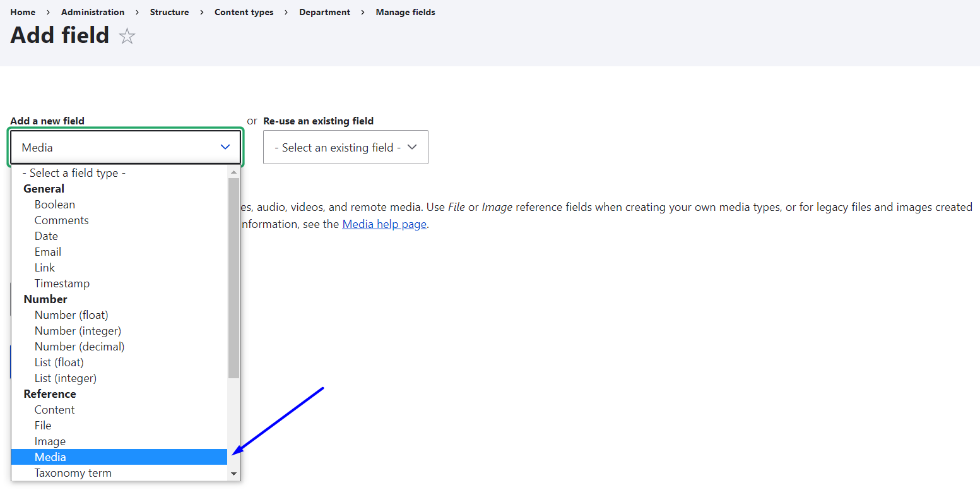The height and width of the screenshot is (490, 980).
Task: Click the chevron on the new field dropdown
Action: [x=225, y=146]
